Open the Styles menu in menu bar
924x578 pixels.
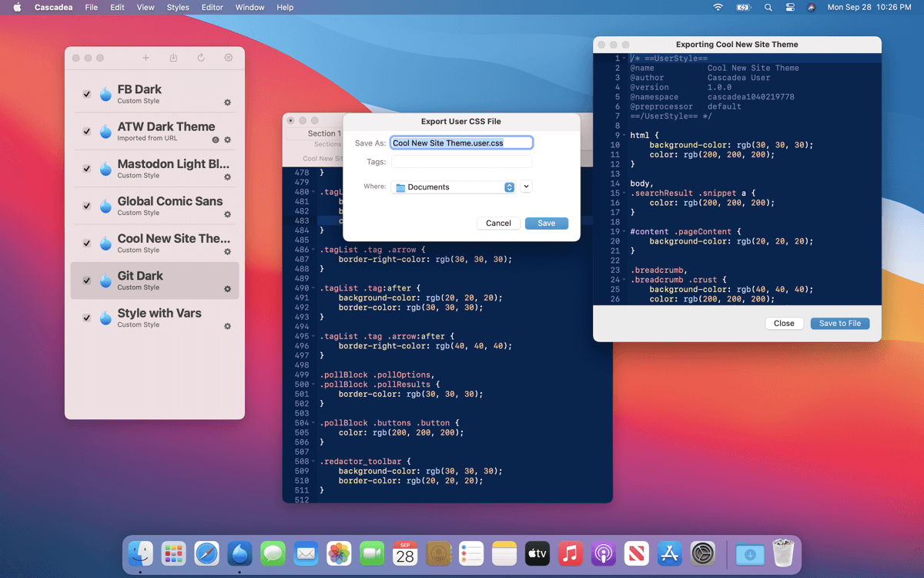178,8
